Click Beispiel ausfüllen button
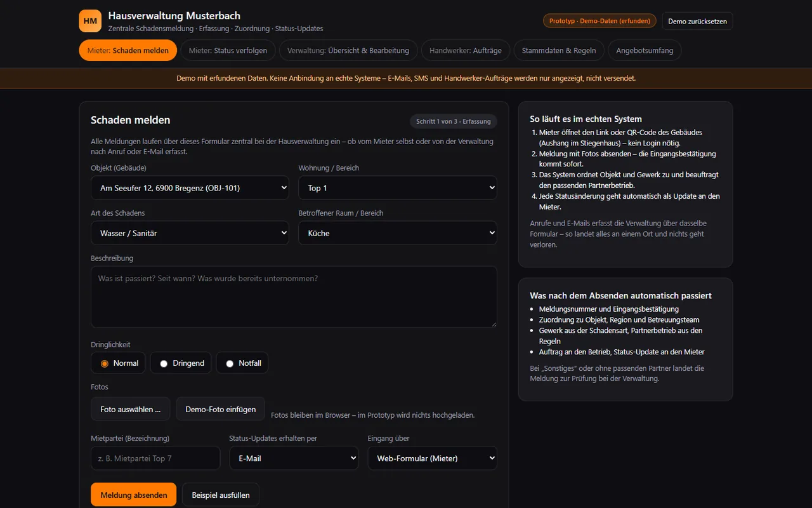 click(x=221, y=495)
